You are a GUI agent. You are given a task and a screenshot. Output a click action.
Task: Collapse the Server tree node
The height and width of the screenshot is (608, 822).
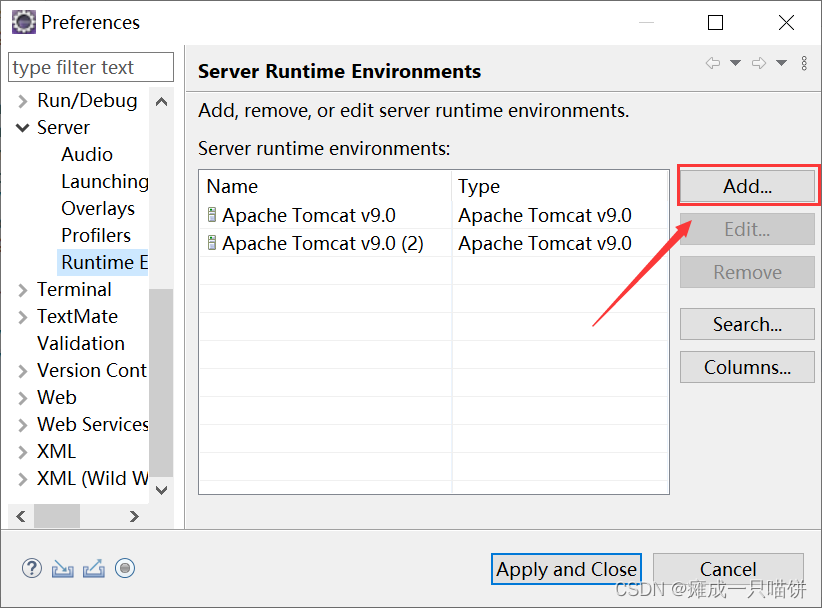[22, 127]
